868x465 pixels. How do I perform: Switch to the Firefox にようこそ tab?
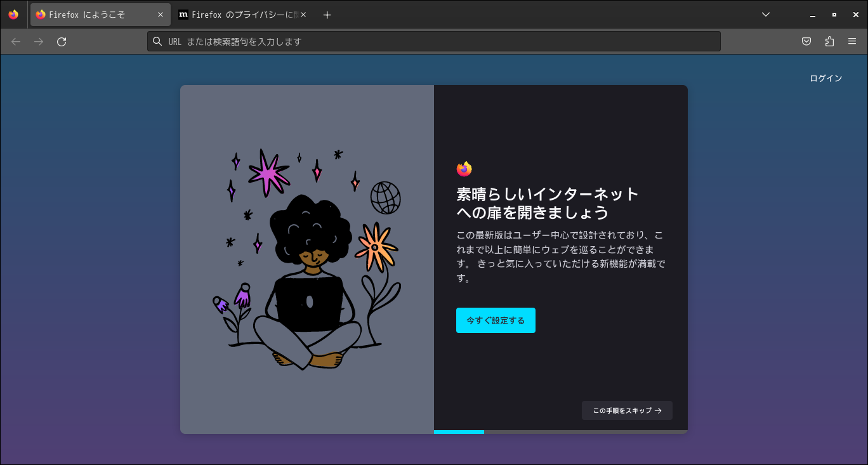(100, 15)
